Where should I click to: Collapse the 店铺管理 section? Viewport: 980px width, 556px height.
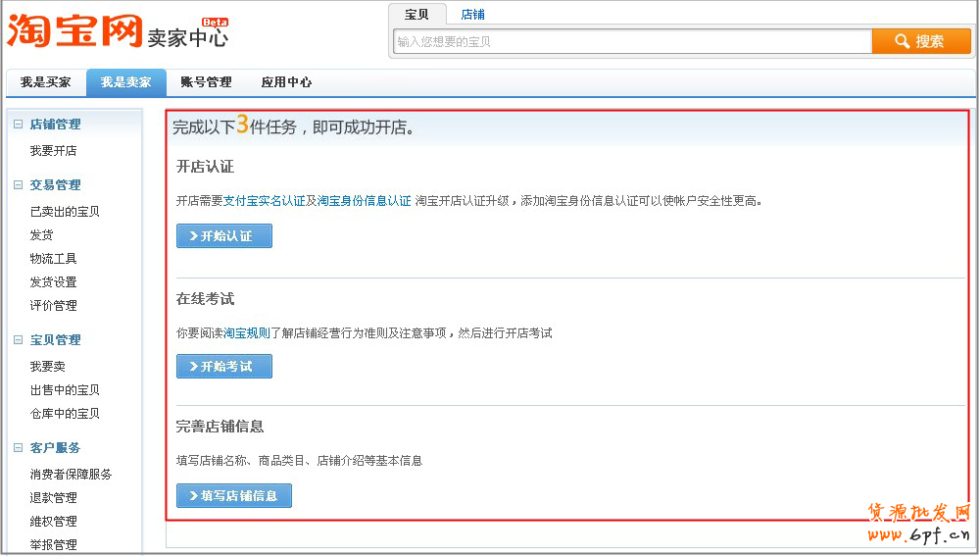point(18,125)
